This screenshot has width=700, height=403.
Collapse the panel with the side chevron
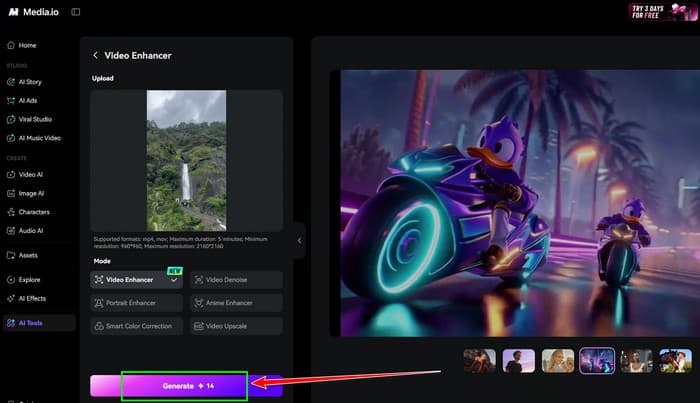pyautogui.click(x=299, y=241)
